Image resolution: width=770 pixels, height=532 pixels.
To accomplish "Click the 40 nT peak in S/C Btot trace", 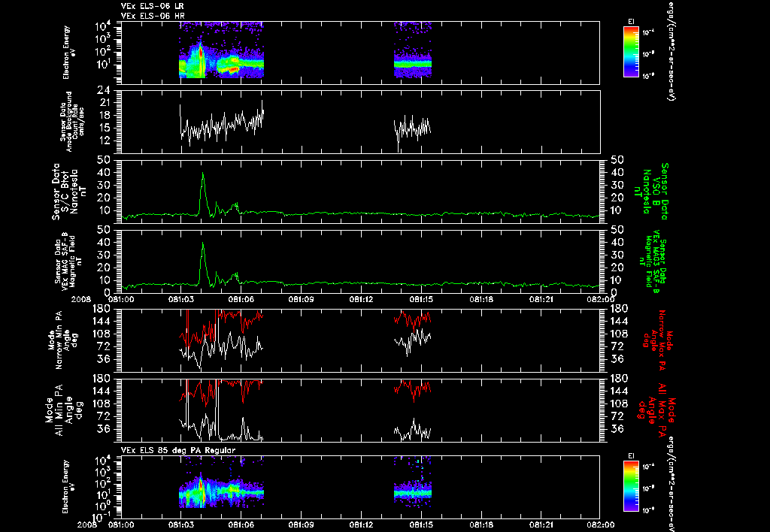I will (x=203, y=174).
